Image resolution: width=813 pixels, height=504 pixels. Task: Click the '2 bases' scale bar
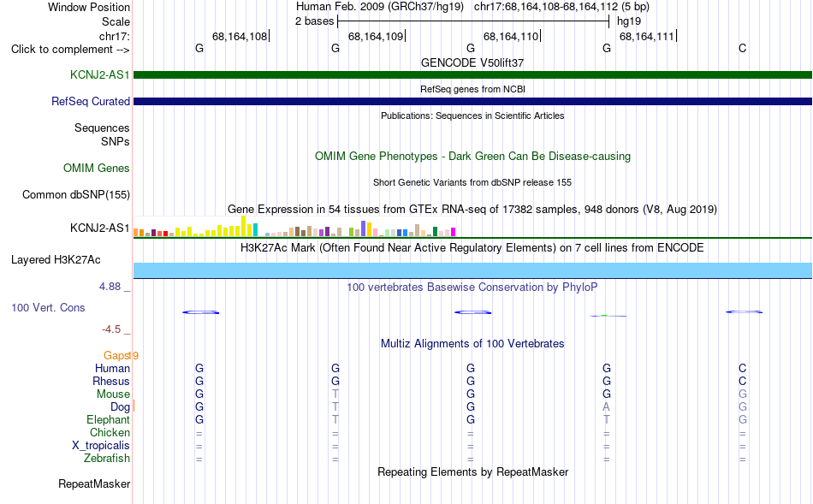point(473,21)
